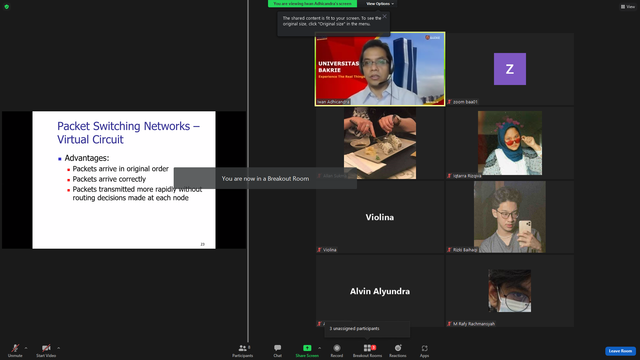Start recording with the Record icon

(x=337, y=350)
